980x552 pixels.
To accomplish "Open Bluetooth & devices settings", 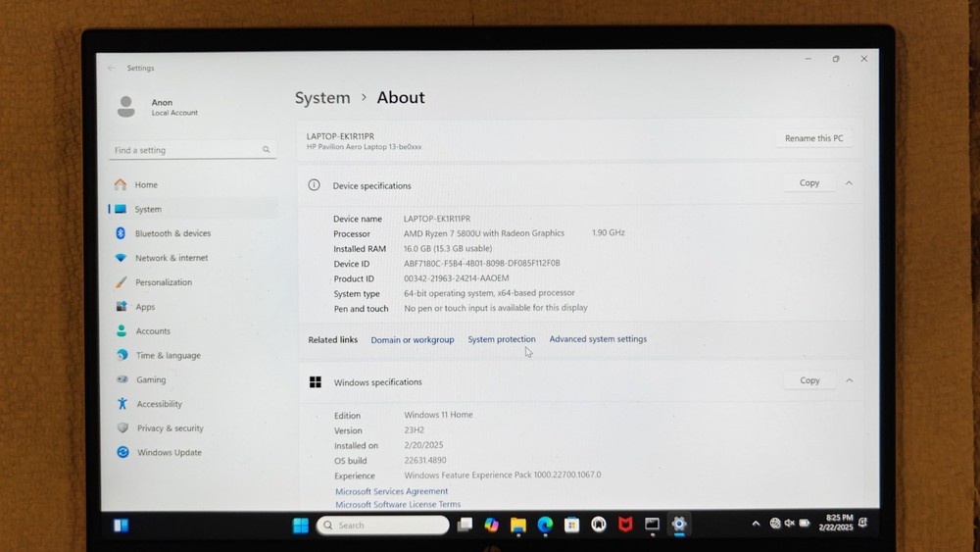I will (172, 233).
